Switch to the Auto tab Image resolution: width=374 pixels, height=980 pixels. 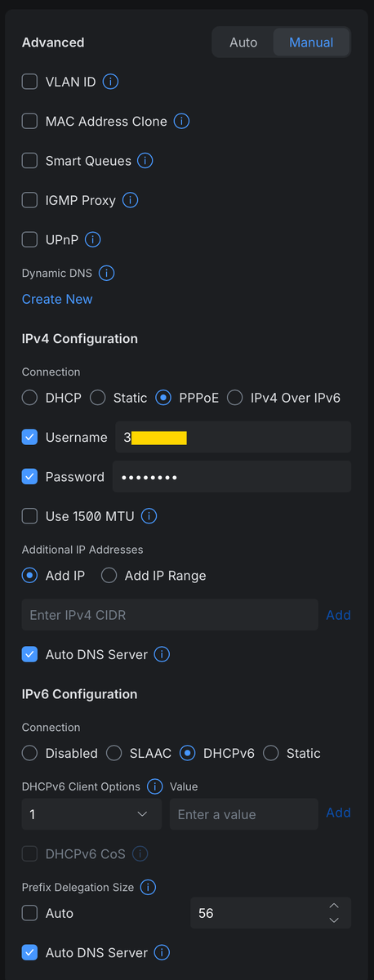[x=243, y=42]
